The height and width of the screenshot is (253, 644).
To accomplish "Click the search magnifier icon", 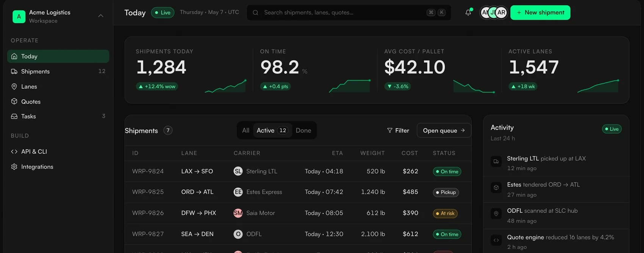I will point(256,12).
